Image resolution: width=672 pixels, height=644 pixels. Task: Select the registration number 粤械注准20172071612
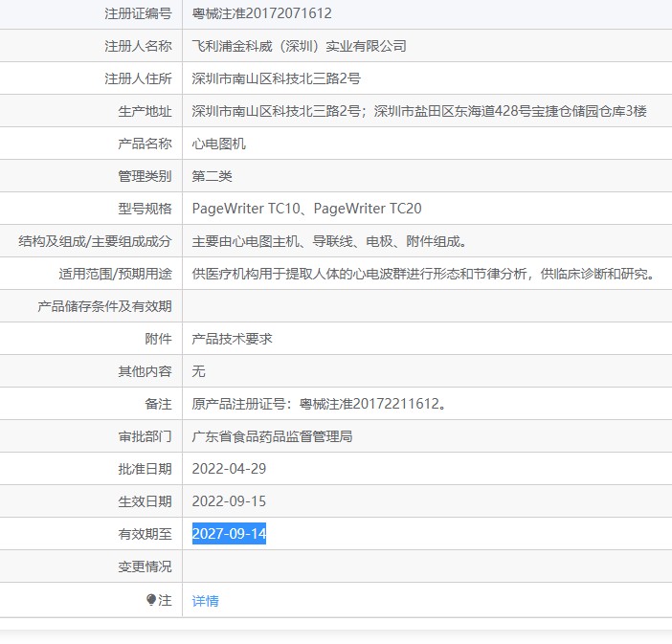point(262,13)
